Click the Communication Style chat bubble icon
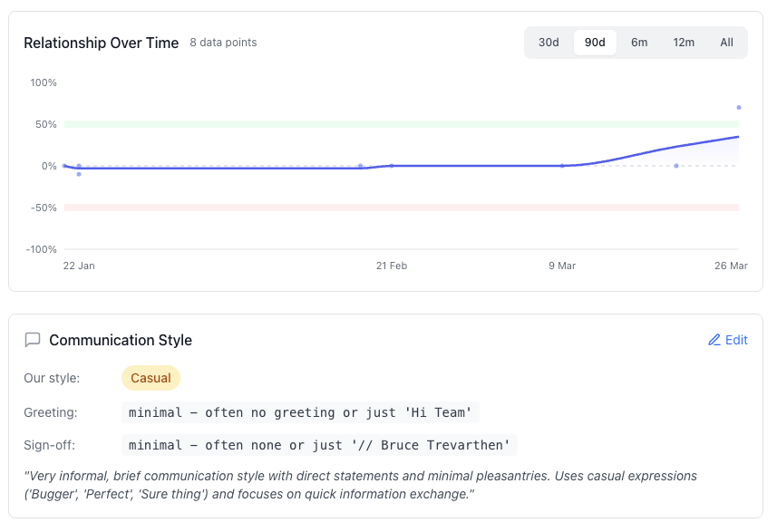777x532 pixels. point(33,340)
